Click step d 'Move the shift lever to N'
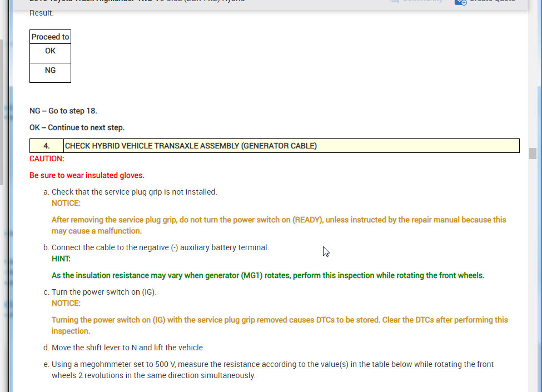This screenshot has height=392, width=542. pos(128,348)
